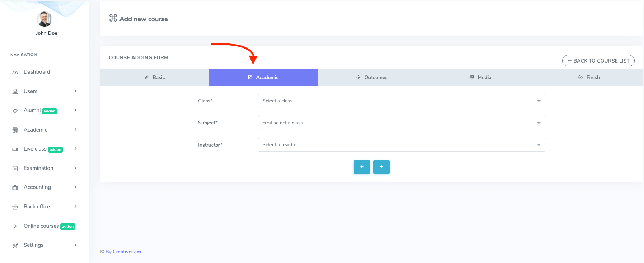Open the Creativeitem footer link
The image size is (644, 263).
coord(126,252)
